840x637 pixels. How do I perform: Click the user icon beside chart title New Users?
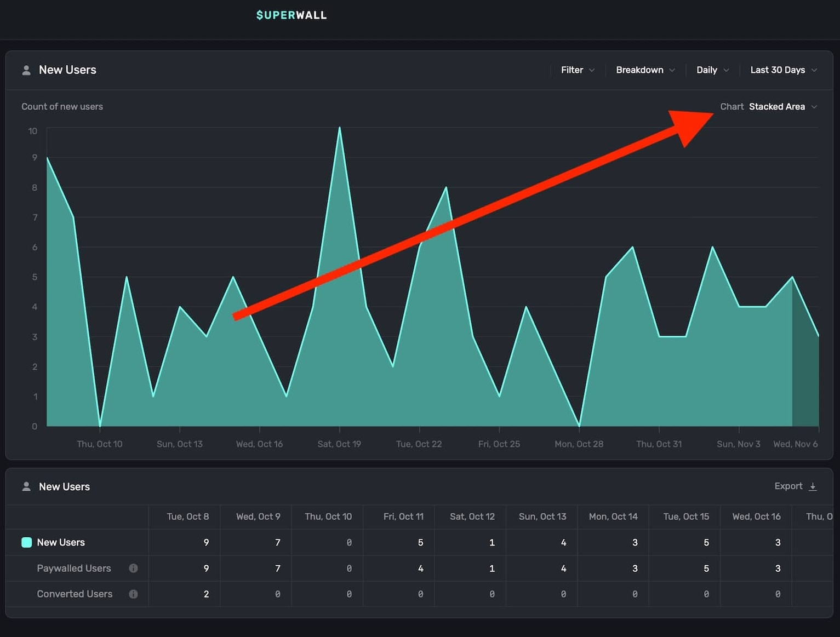[x=26, y=70]
